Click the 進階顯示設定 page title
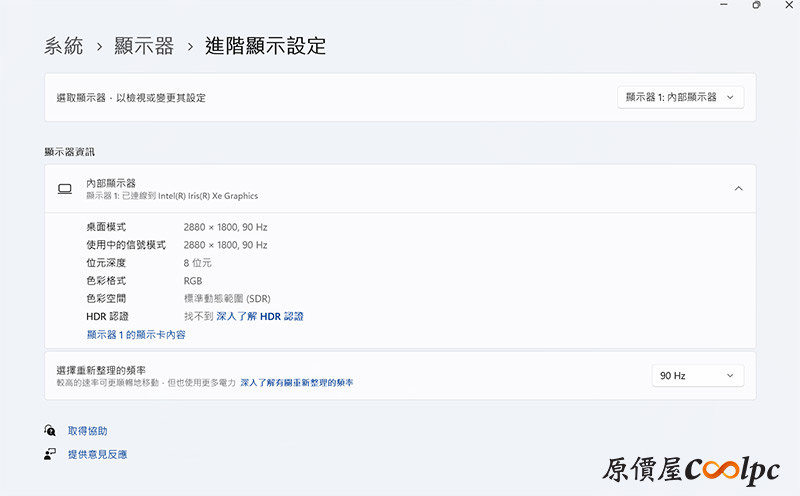 click(x=265, y=46)
